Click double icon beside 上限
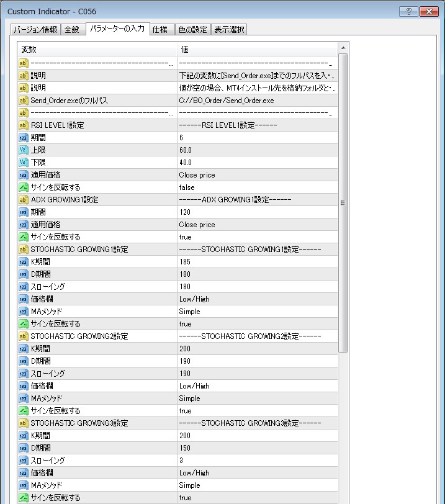The width and height of the screenshot is (445, 504). point(23,150)
